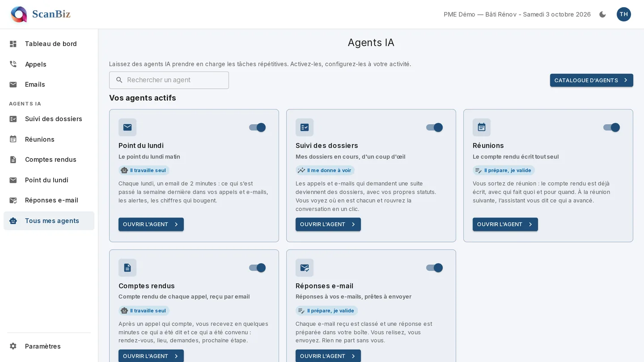The width and height of the screenshot is (644, 362).
Task: Switch off the Réponses e-mail agent
Action: [x=434, y=268]
